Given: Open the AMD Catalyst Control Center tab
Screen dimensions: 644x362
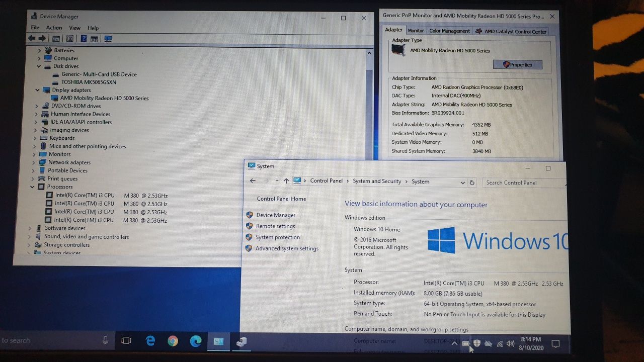Looking at the screenshot, I should pos(511,31).
